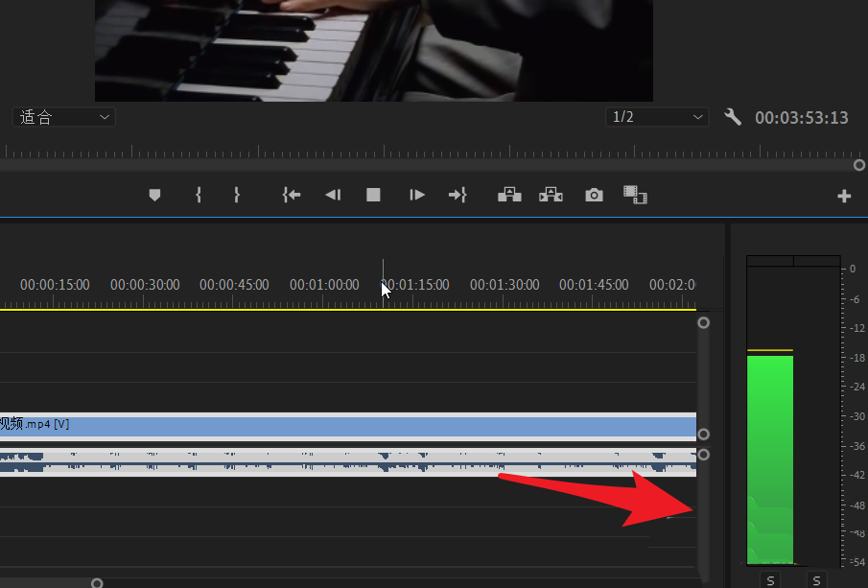Click timeline ruler at 00:01:00:00

coord(324,285)
